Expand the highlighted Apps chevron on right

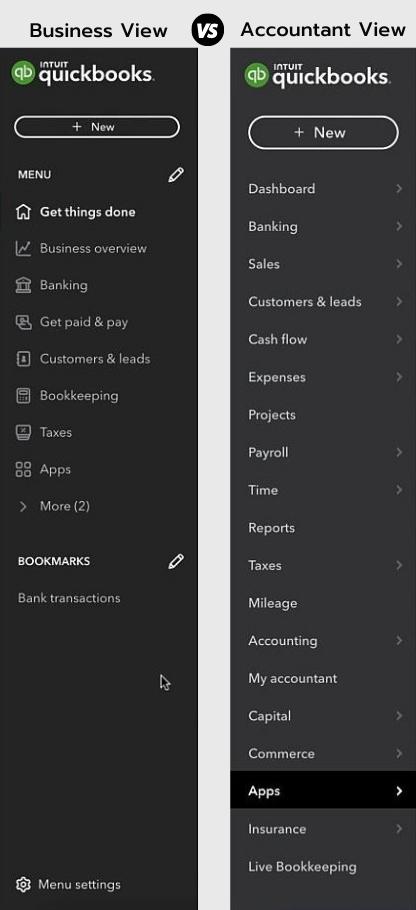[399, 791]
